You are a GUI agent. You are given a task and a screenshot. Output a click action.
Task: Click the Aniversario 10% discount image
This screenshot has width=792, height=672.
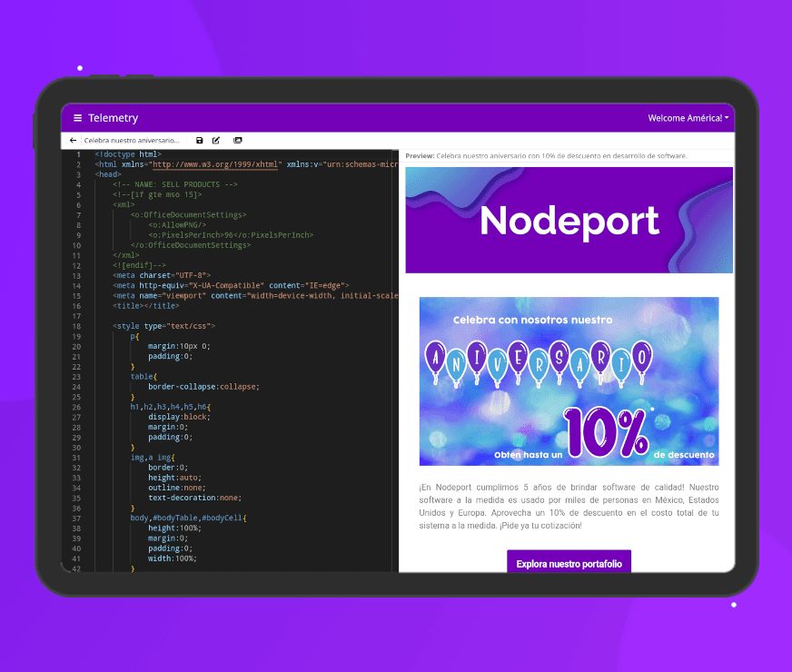pyautogui.click(x=569, y=381)
